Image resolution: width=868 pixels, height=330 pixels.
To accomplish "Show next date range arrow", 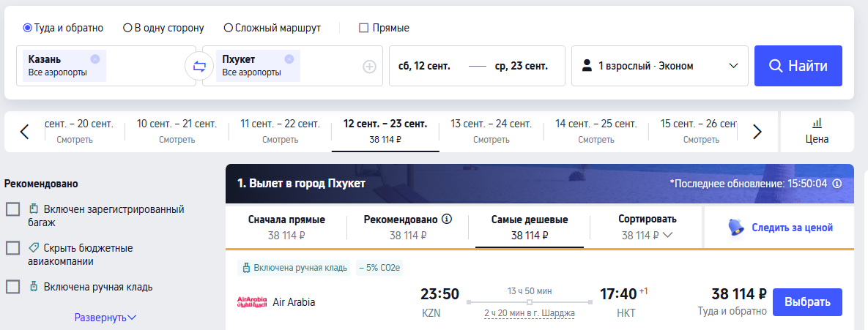I will pyautogui.click(x=757, y=132).
